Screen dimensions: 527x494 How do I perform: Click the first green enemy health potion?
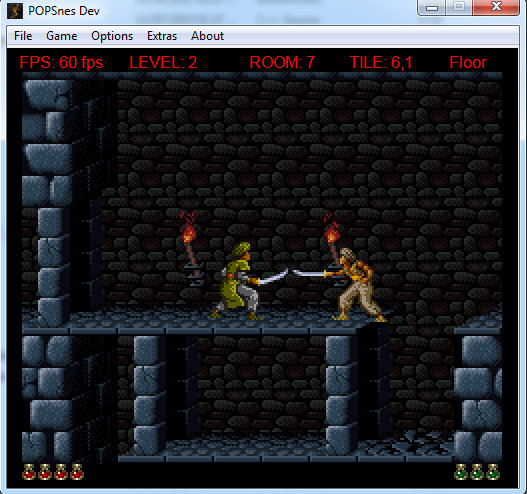(x=461, y=471)
